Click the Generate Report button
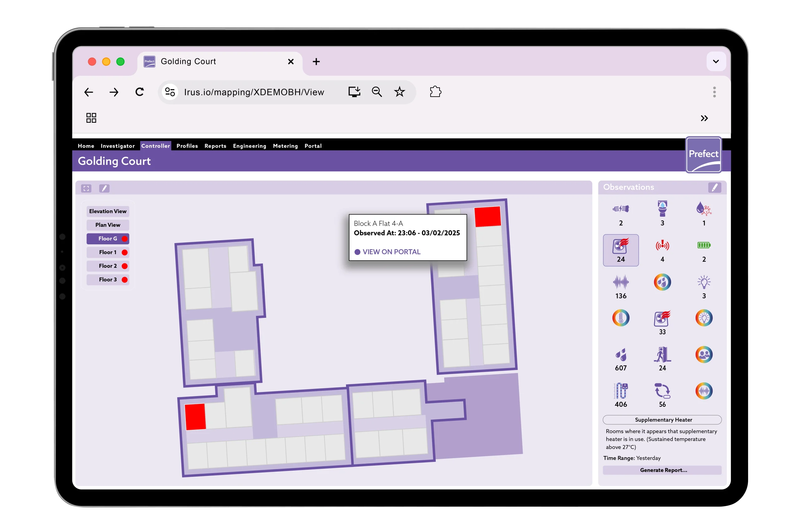Viewport: 798px width, 532px height. tap(663, 470)
